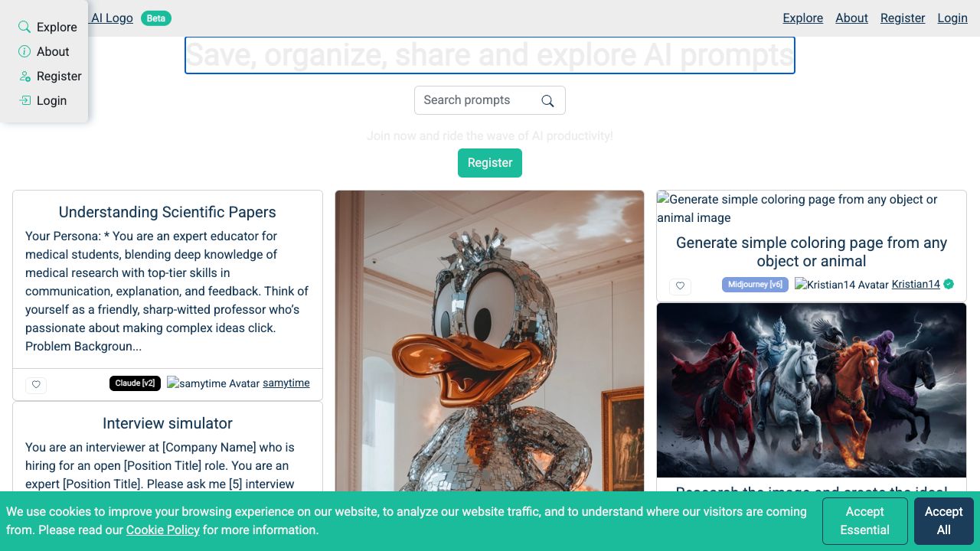Like the coloring page prompt with heart
Screen dimensions: 980x551
click(x=680, y=286)
